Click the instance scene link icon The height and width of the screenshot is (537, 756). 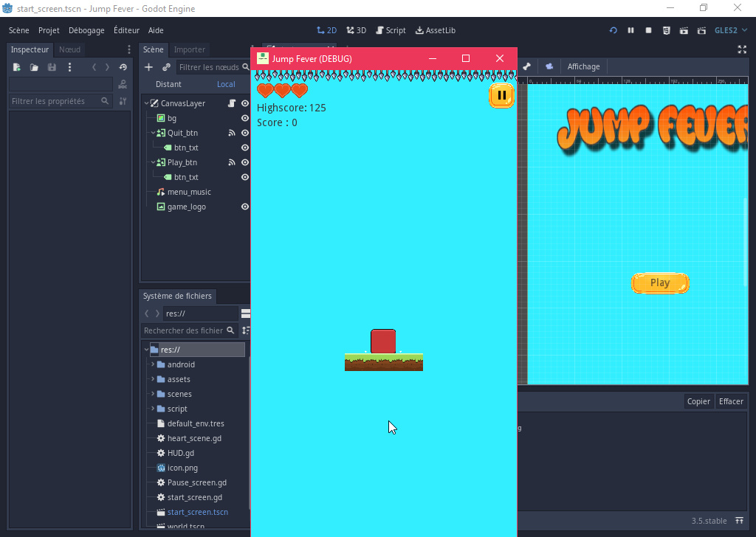(166, 67)
